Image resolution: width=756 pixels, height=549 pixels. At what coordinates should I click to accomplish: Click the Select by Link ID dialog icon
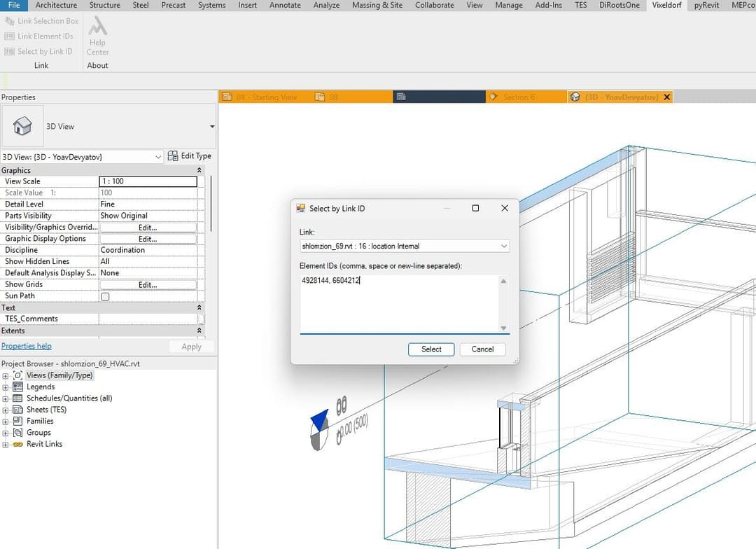[301, 209]
